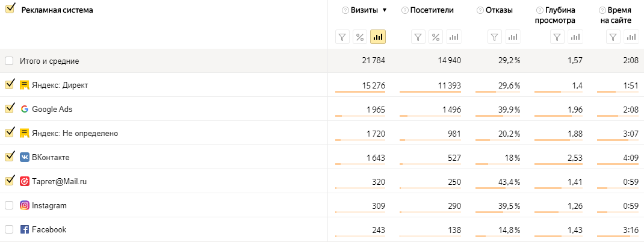The image size is (644, 242).
Task: Toggle the header select-all checkbox
Action: (x=9, y=10)
